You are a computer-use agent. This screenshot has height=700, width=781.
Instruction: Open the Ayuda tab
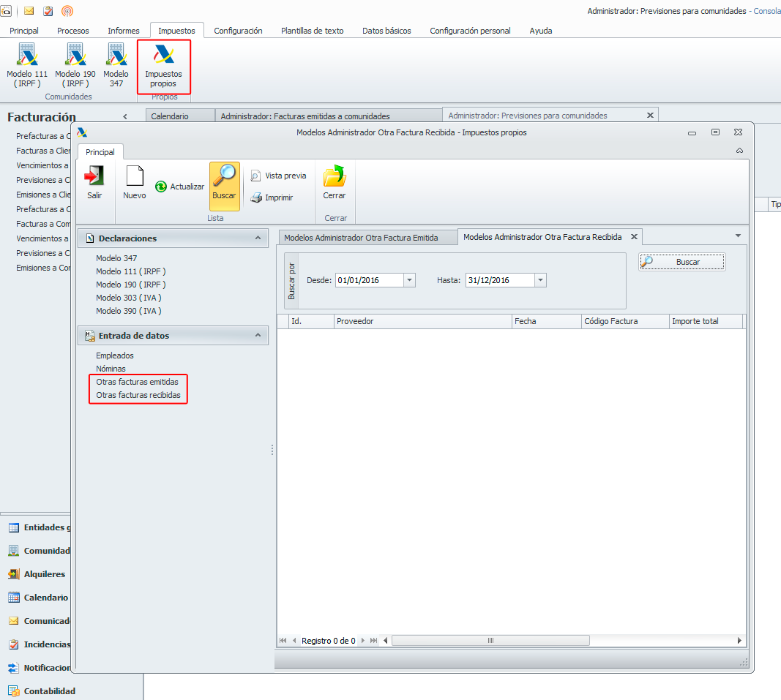tap(541, 31)
